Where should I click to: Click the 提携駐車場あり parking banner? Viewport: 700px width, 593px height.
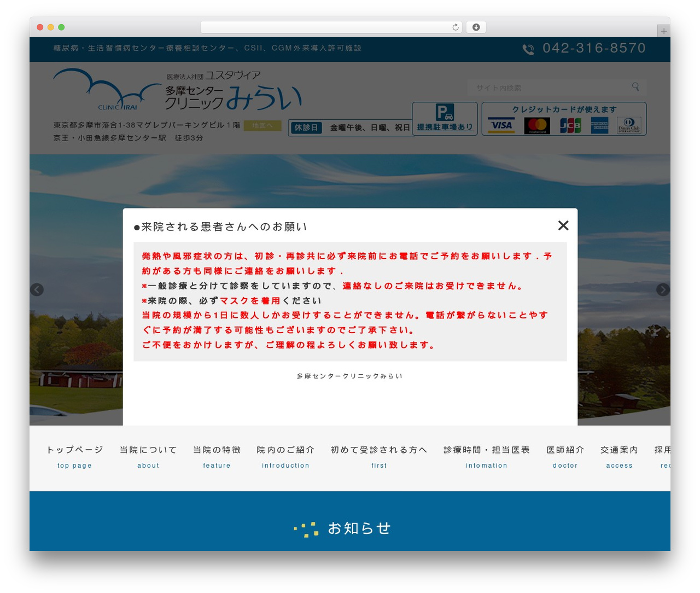(x=445, y=119)
